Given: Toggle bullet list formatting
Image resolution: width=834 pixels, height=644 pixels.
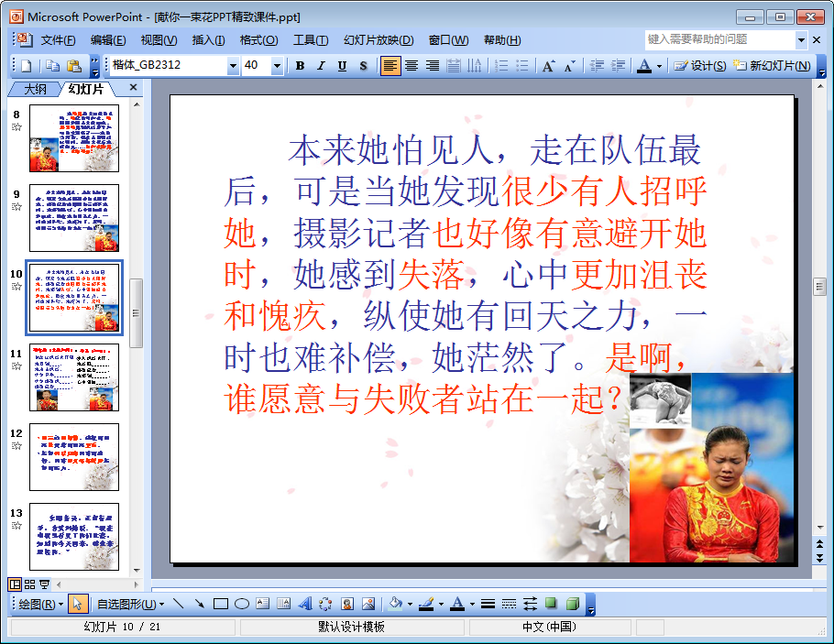Looking at the screenshot, I should point(522,66).
